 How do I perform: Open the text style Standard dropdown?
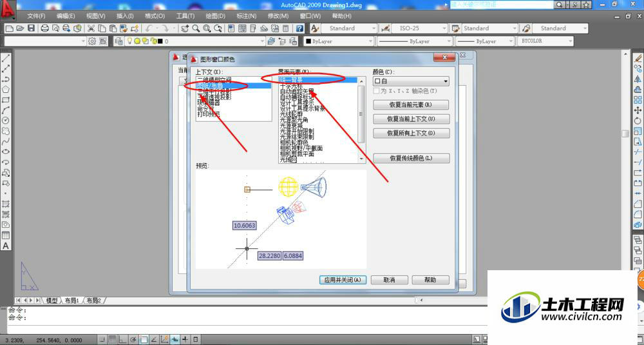click(x=349, y=28)
